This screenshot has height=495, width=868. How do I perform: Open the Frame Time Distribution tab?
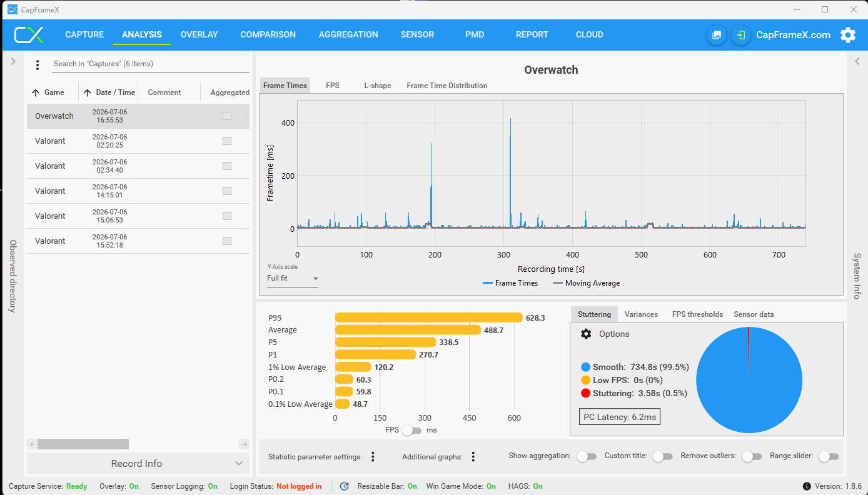(x=447, y=86)
